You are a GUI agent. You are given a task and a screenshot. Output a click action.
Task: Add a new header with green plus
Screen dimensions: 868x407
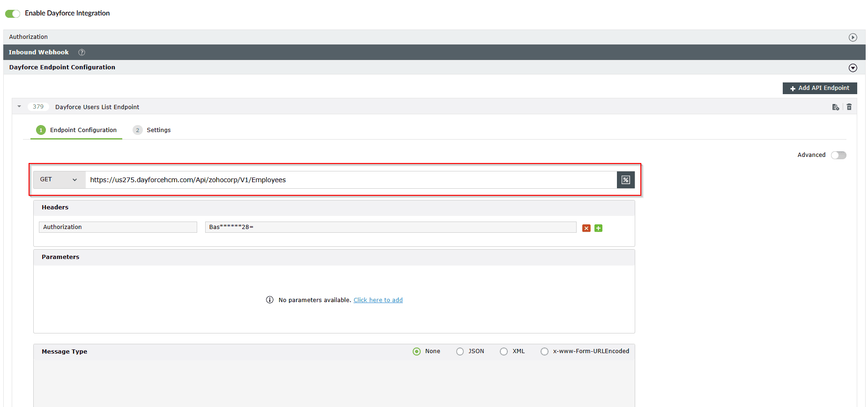click(598, 228)
